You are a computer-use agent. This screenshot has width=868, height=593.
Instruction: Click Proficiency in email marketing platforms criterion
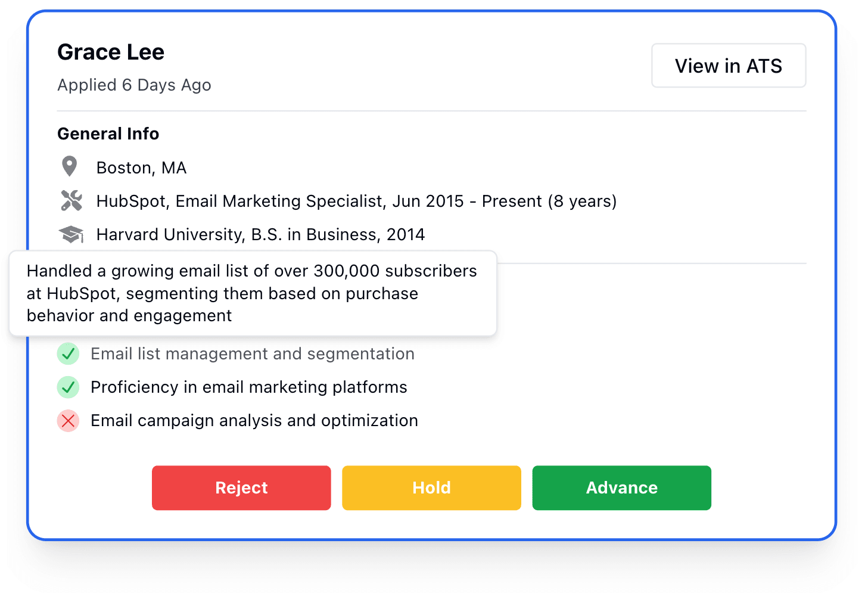pyautogui.click(x=248, y=387)
